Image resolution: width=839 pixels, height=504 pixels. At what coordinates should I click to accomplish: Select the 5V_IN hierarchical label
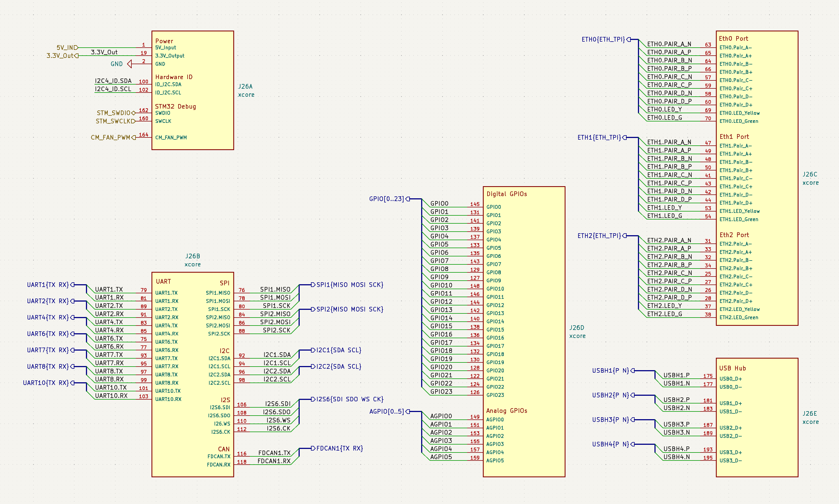[x=67, y=48]
